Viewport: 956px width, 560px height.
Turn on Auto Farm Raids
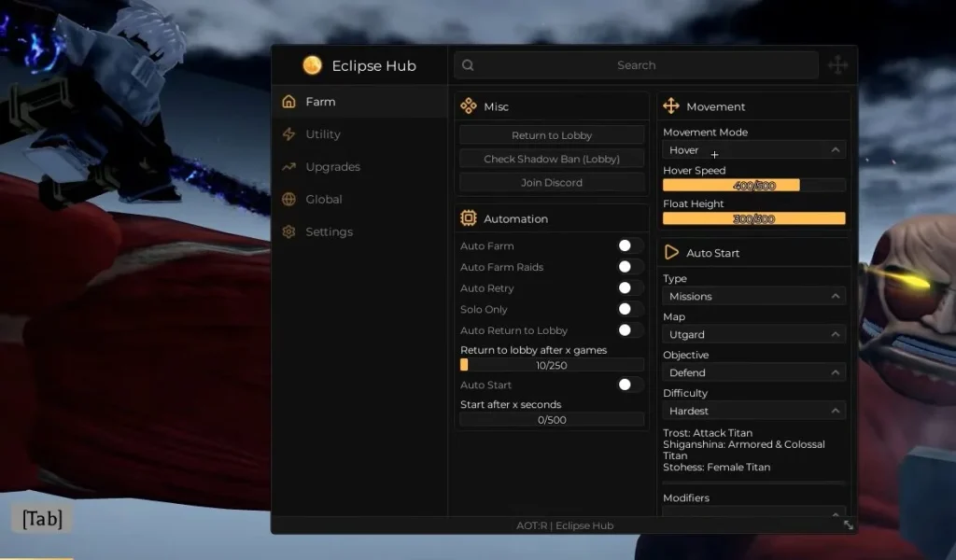click(630, 267)
